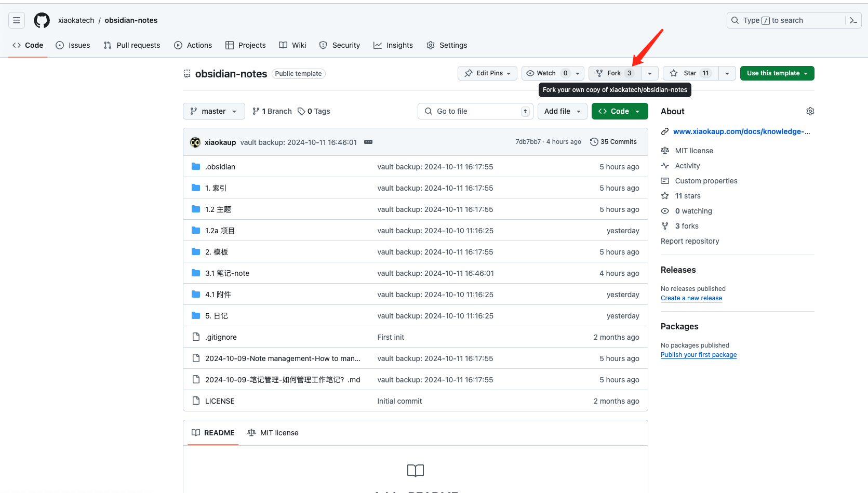This screenshot has height=493, width=868.
Task: Open the 35 Commits history
Action: tap(613, 142)
